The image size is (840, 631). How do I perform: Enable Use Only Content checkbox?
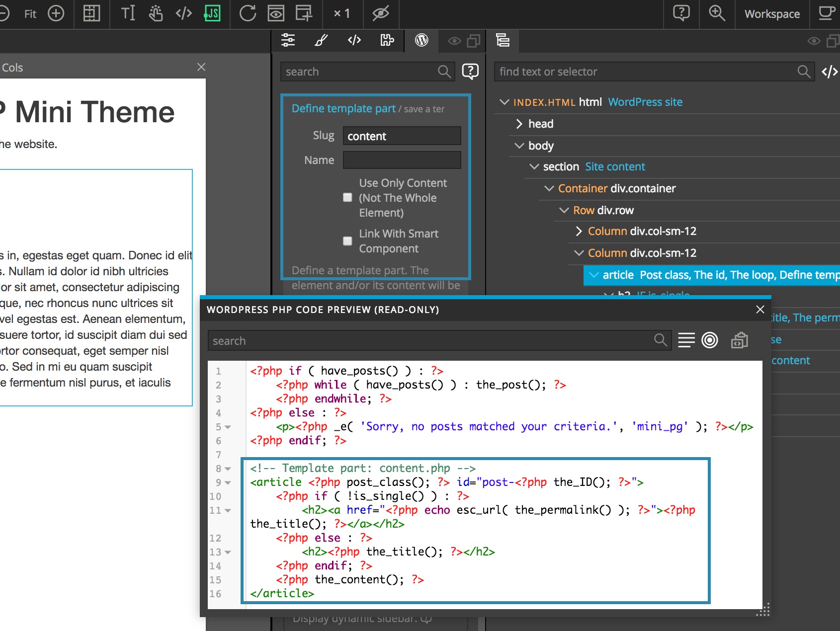[347, 197]
